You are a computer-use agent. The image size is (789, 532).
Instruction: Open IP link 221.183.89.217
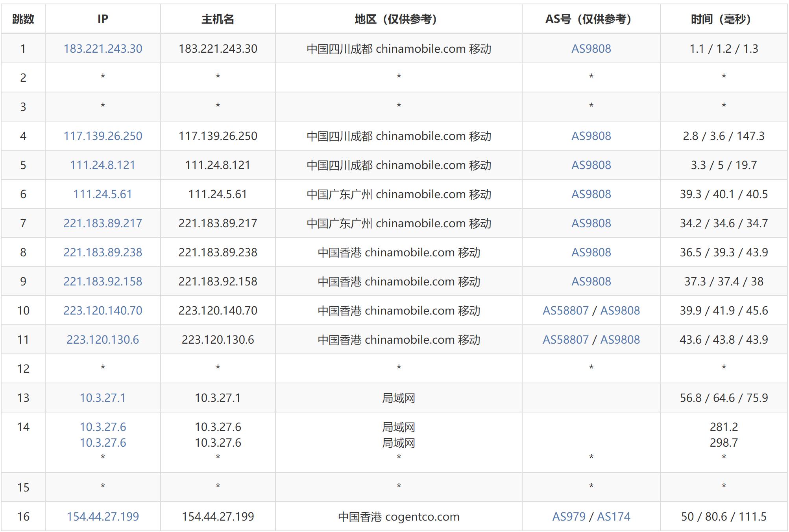[x=103, y=223]
